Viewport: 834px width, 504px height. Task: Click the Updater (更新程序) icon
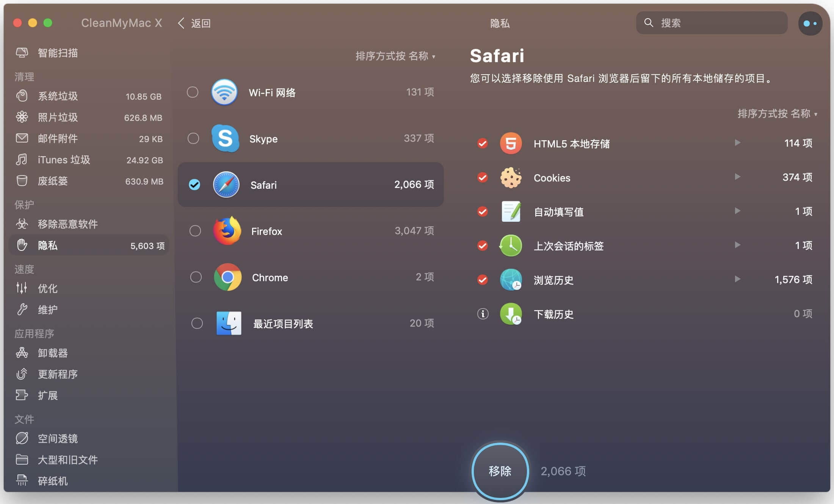[x=22, y=374]
